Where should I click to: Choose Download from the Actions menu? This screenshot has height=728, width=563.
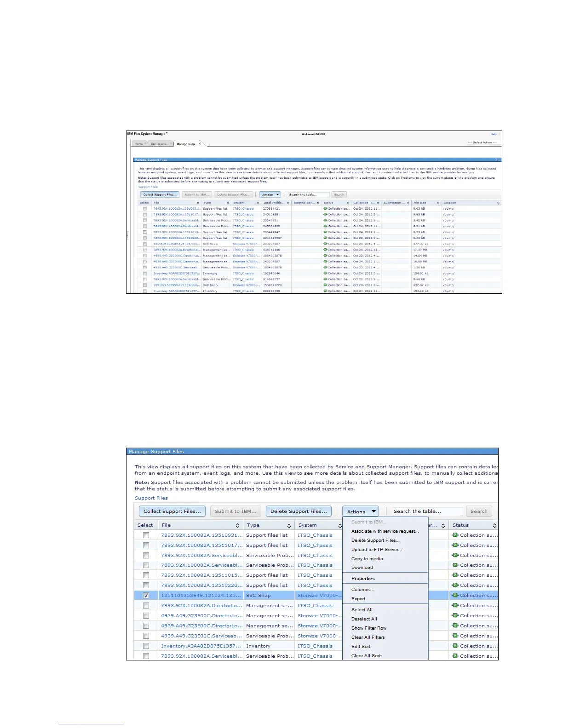tap(362, 568)
